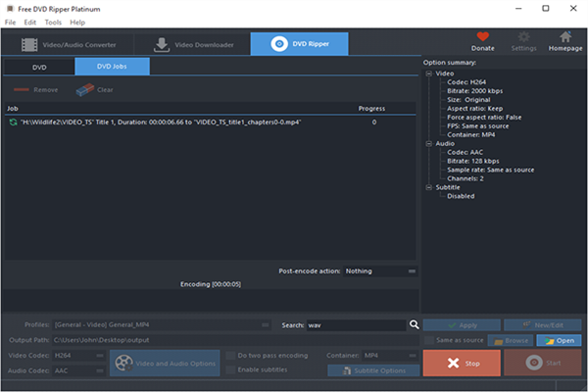Click the Search text field
The width and height of the screenshot is (588, 392).
point(353,324)
